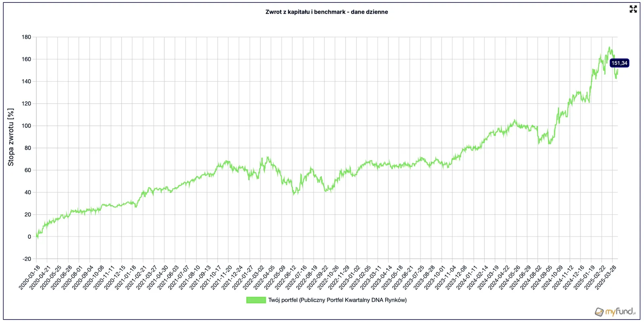Viewport: 644px width, 322px height.
Task: Click the 2020-12-15 date label
Action: pyautogui.click(x=115, y=277)
